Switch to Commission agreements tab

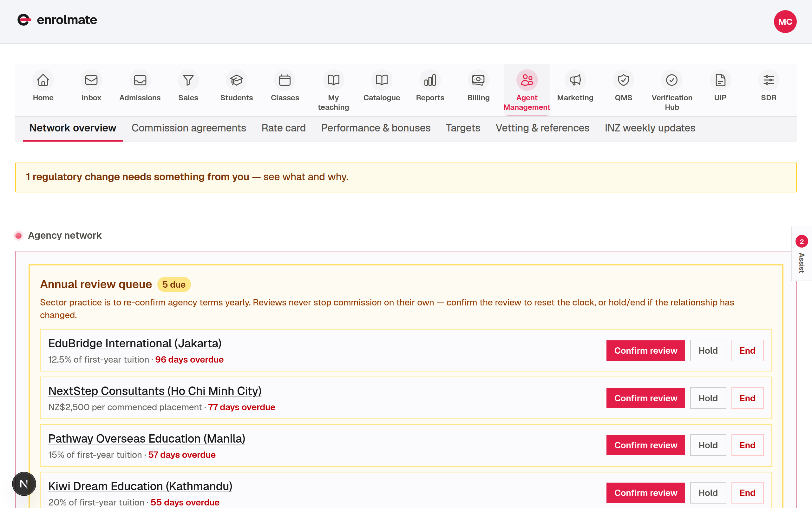pos(189,128)
